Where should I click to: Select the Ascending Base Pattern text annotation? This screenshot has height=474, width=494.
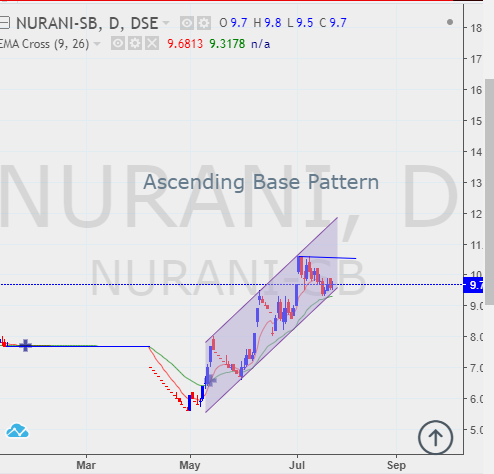click(x=261, y=182)
